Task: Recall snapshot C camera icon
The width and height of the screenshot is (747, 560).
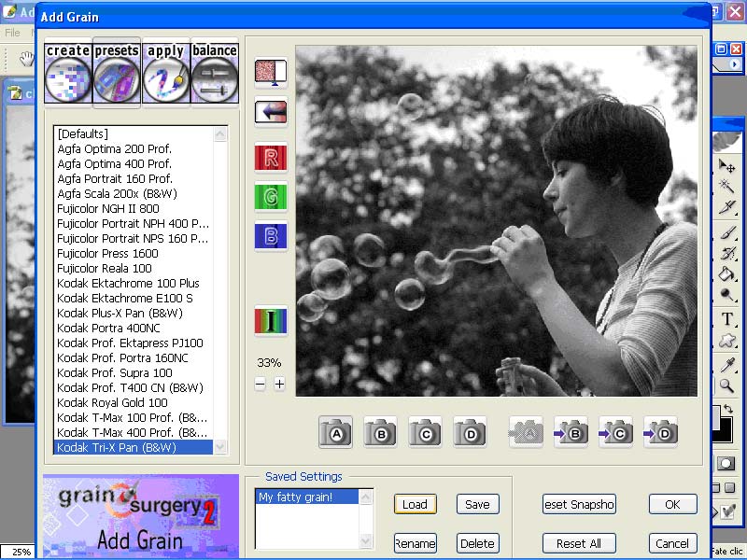Action: 425,432
